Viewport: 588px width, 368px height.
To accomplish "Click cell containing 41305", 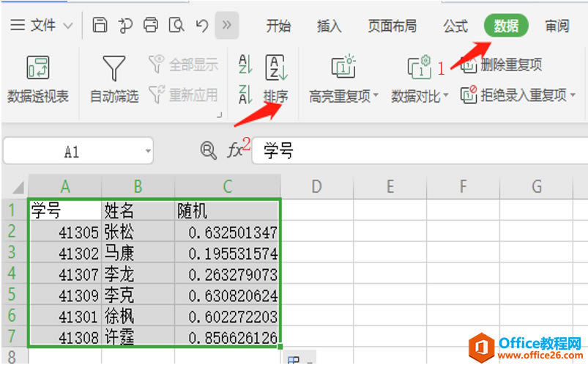I will point(65,232).
